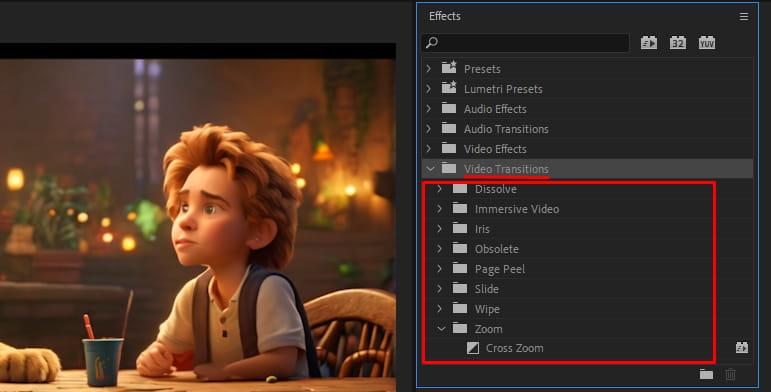
Task: Click the Wipe folder icon
Action: pyautogui.click(x=460, y=308)
